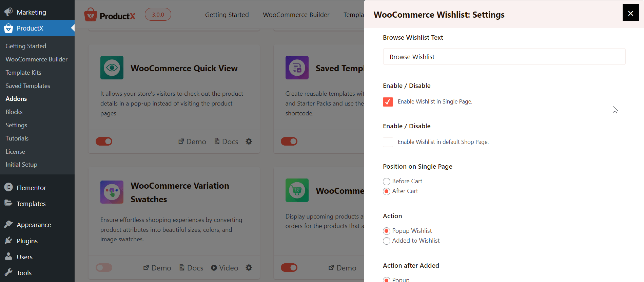Click the ProductX logo icon
The width and height of the screenshot is (644, 282).
point(91,15)
